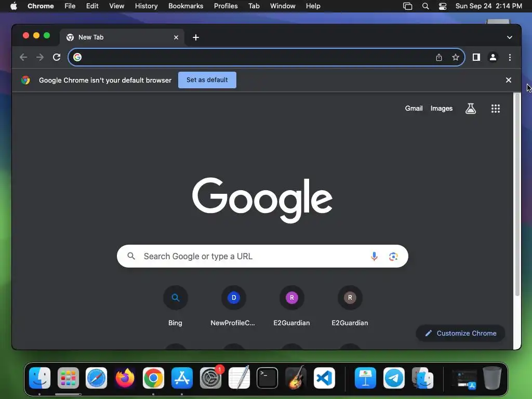Image resolution: width=532 pixels, height=399 pixels.
Task: Go back using the back arrow
Action: click(23, 57)
